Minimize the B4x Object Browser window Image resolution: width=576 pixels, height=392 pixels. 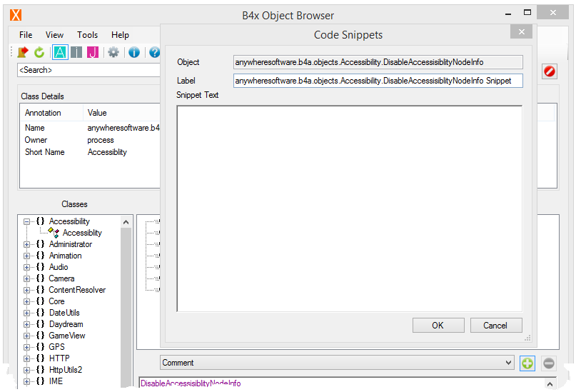coord(508,14)
